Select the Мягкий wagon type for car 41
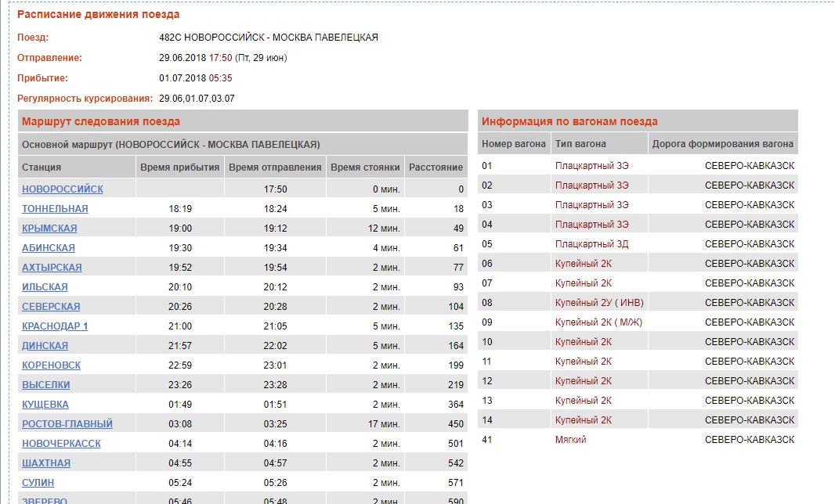 [x=570, y=440]
